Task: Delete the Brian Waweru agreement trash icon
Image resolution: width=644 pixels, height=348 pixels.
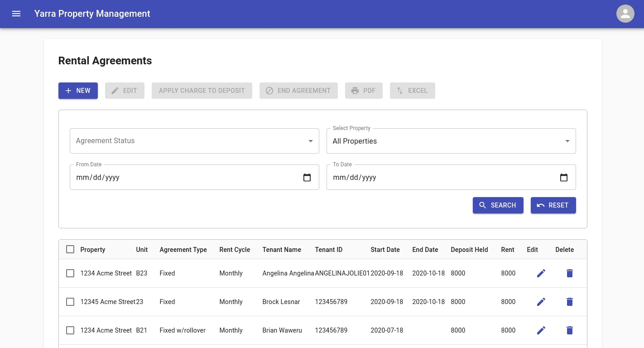Action: 570,330
